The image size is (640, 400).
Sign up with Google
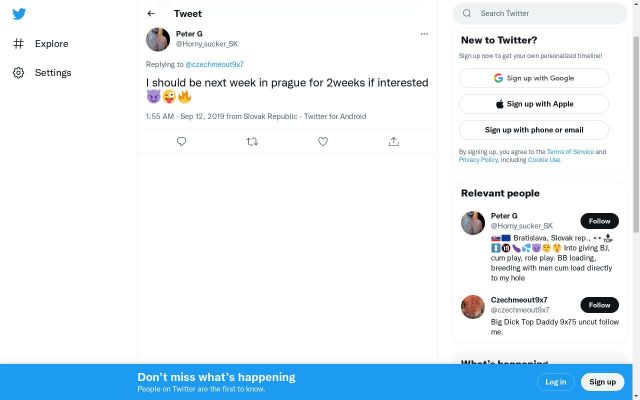coord(534,78)
